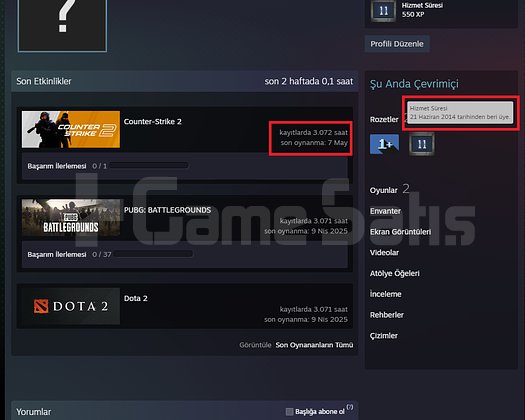The width and height of the screenshot is (525, 420).
Task: Click the Oyunlar count number 2
Action: point(406,189)
